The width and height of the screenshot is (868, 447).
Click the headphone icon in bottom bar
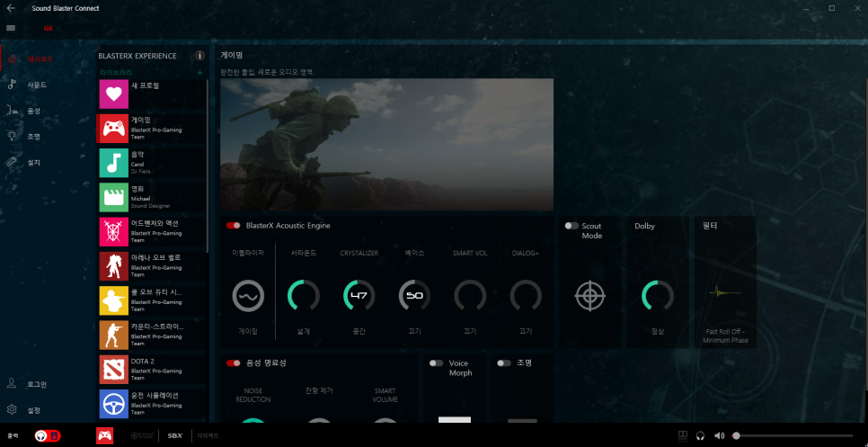700,436
